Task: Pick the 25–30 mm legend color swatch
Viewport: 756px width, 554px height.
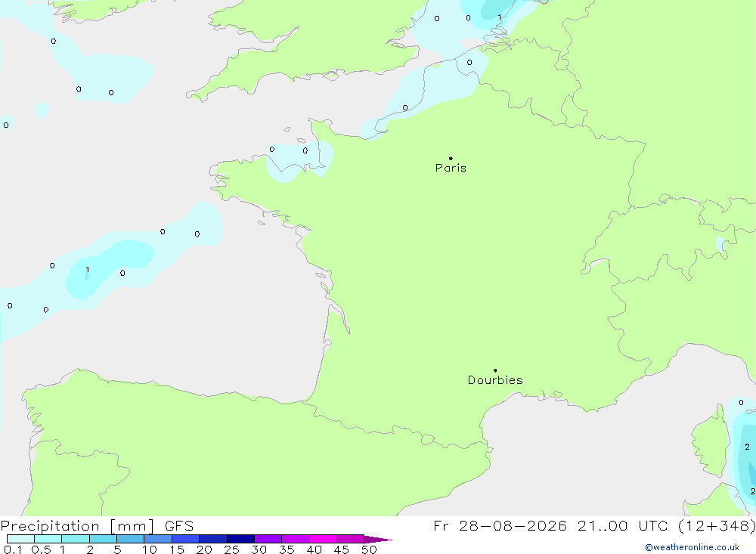Action: (x=240, y=539)
